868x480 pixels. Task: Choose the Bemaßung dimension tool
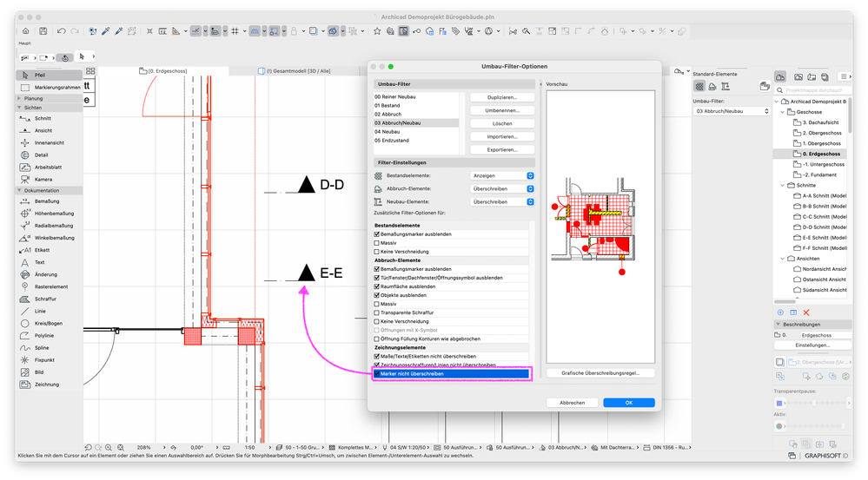(x=48, y=201)
